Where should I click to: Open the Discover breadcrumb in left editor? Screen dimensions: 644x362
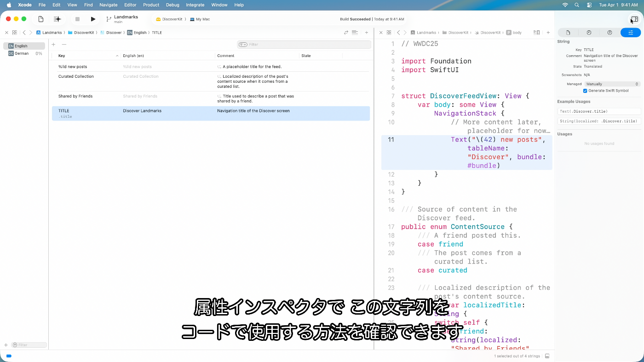click(110, 33)
